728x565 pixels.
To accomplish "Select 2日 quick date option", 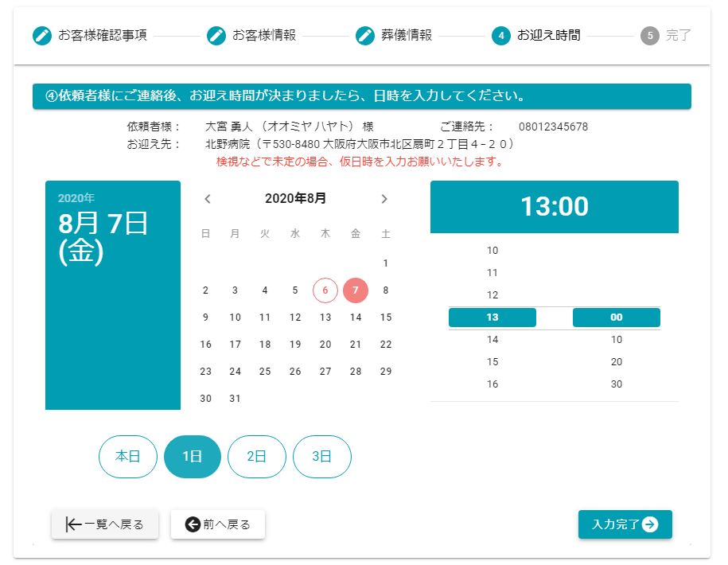I will click(256, 457).
